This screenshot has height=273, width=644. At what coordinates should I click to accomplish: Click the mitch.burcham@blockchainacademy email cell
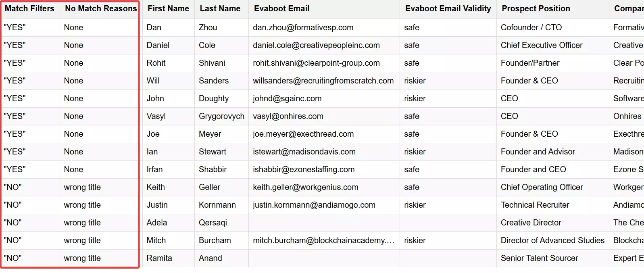[x=323, y=240]
